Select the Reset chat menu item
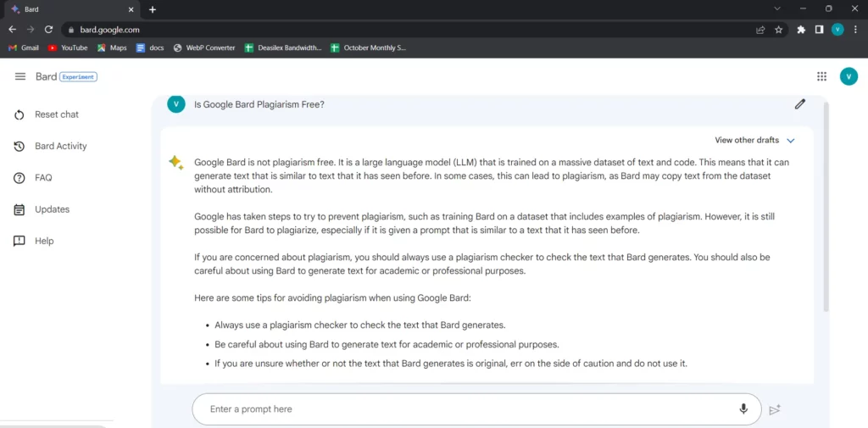Image resolution: width=868 pixels, height=428 pixels. [x=48, y=114]
